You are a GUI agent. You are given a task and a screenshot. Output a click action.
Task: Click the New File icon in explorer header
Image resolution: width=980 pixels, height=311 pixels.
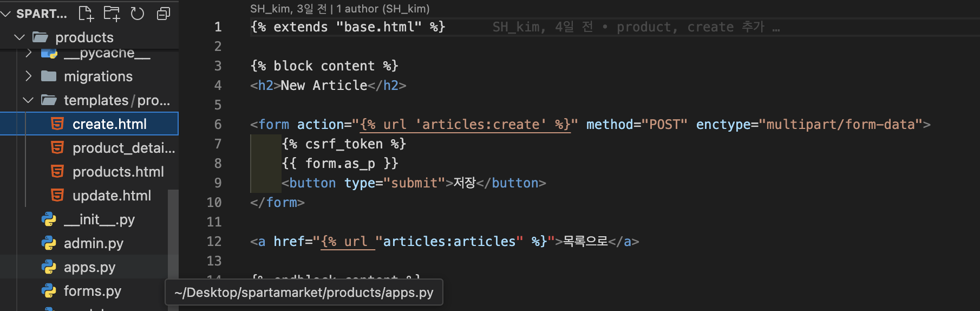pos(86,14)
